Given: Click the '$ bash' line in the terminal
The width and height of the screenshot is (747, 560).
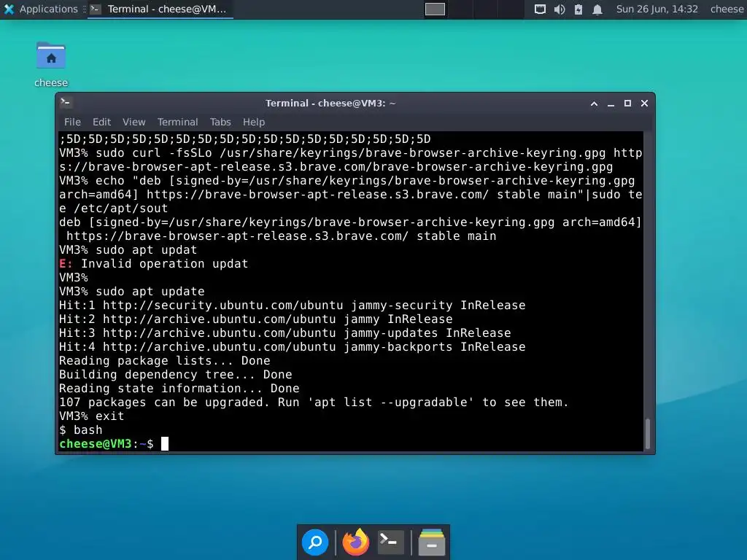Looking at the screenshot, I should click(x=80, y=430).
